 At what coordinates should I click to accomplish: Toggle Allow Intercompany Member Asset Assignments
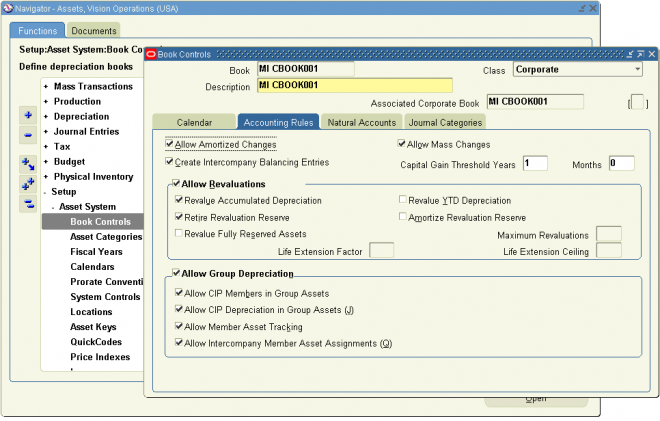coord(179,342)
